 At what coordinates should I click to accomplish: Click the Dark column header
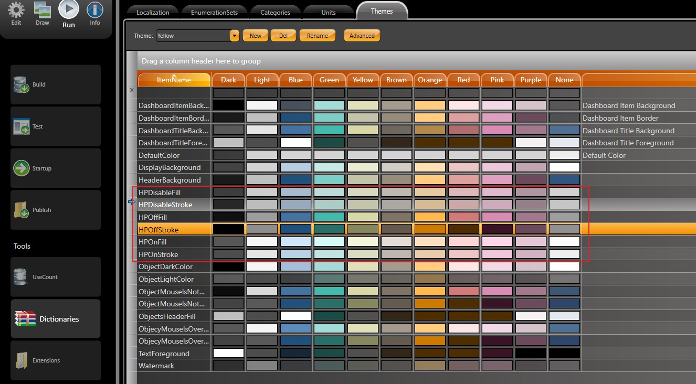pos(229,80)
